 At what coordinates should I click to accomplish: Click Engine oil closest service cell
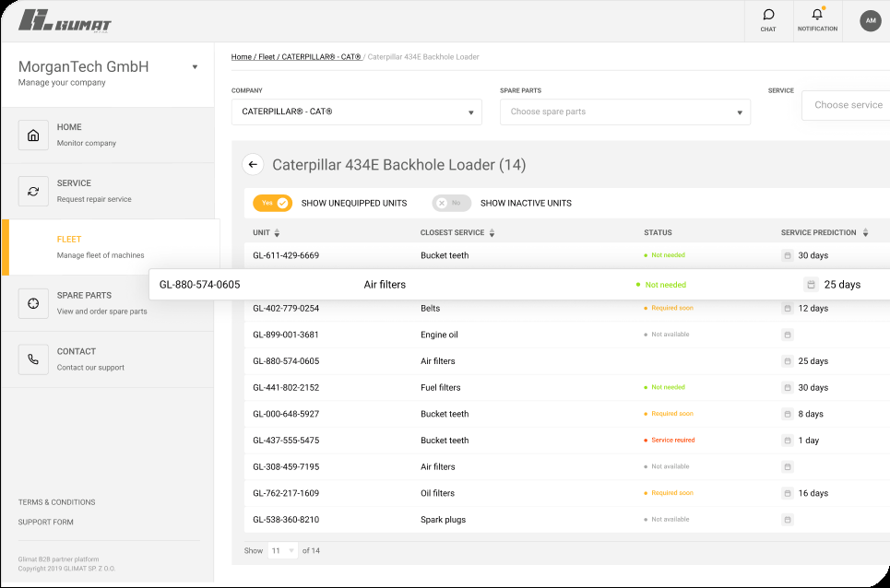[439, 335]
